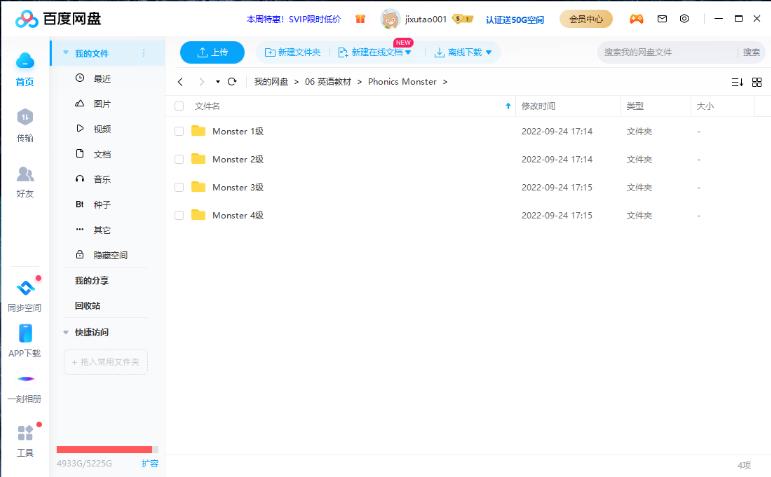This screenshot has height=477, width=771.
Task: Open the navigation history dropdown arrow
Action: click(217, 82)
